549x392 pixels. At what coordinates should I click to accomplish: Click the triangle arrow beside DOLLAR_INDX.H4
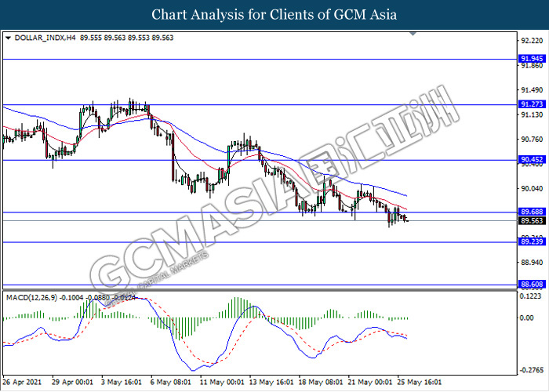[x=8, y=37]
